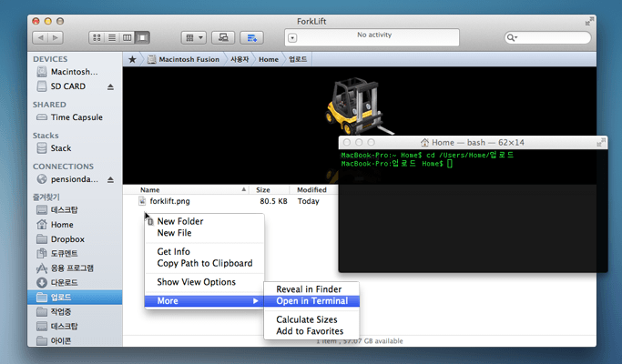Click the forklift.png file icon
622x364 pixels.
tap(142, 201)
